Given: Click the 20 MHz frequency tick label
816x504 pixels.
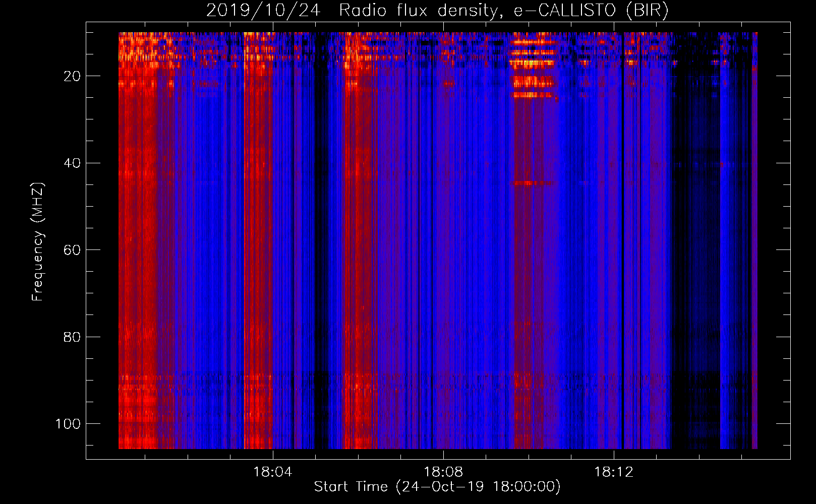Looking at the screenshot, I should [72, 76].
